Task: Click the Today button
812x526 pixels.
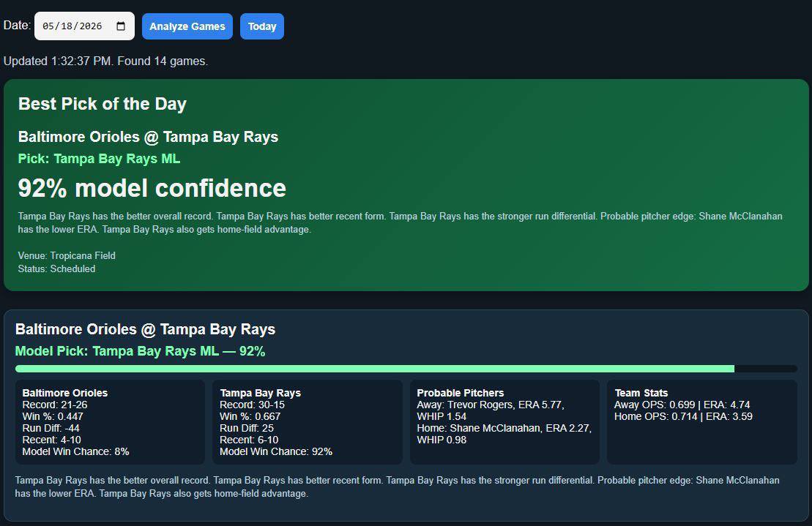Action: point(262,26)
